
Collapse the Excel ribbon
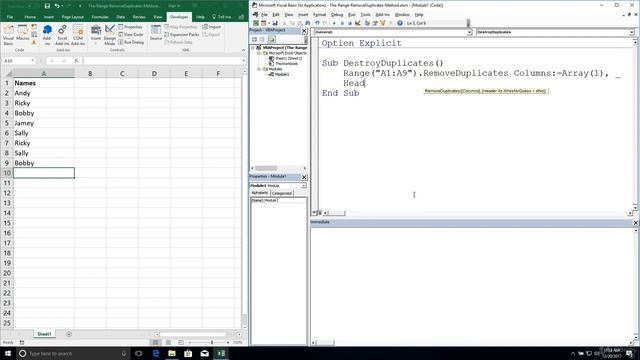[x=243, y=50]
